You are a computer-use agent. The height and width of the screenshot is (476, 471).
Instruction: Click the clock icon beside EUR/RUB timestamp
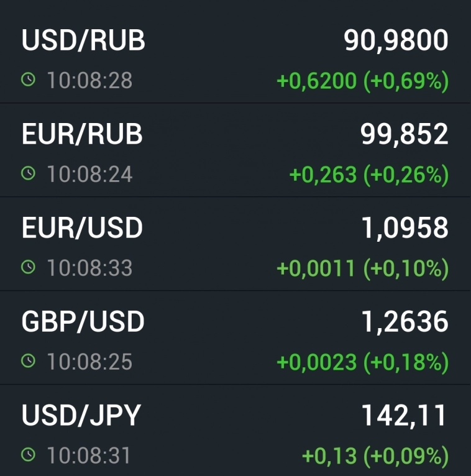click(x=28, y=173)
